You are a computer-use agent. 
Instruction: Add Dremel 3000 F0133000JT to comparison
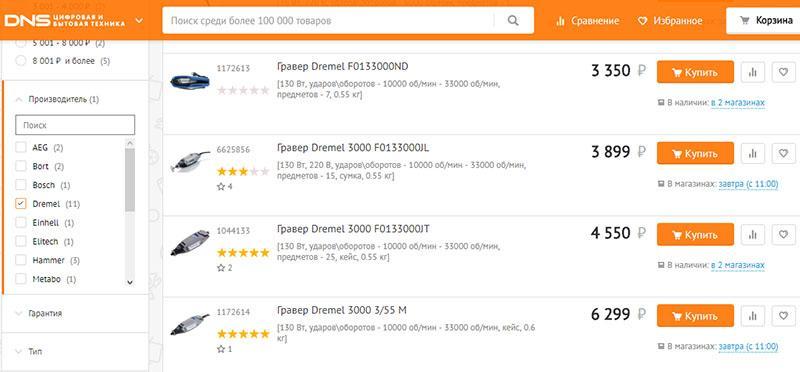click(x=753, y=235)
